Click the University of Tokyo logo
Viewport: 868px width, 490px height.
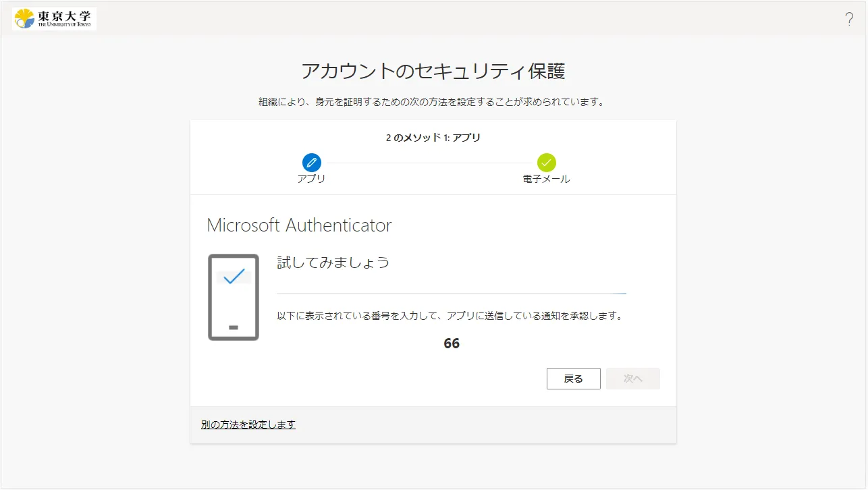tap(55, 19)
